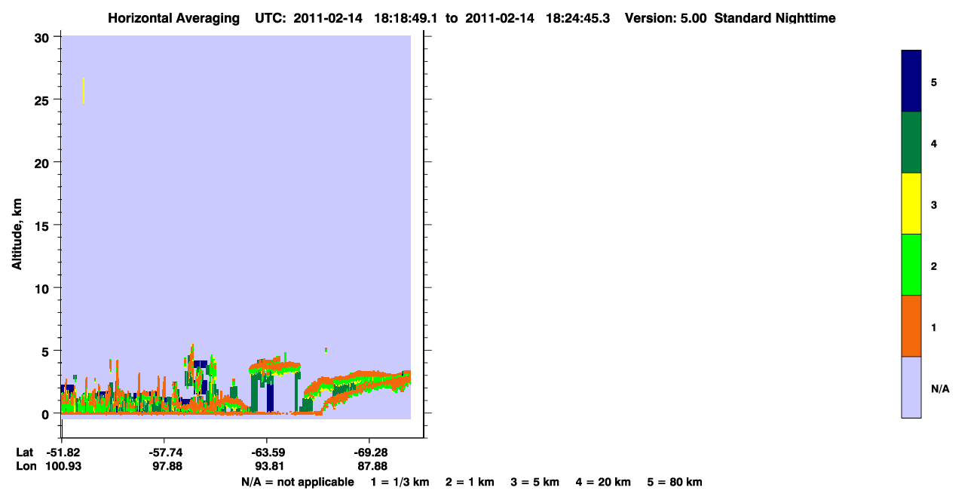Image resolution: width=980 pixels, height=503 pixels.
Task: Click the dark green colorbar segment labeled 4
Action: point(911,143)
